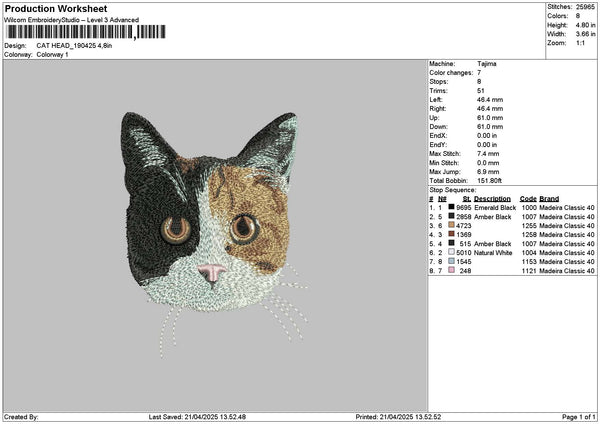Screen dimensions: 600x424
Task: Click the Left value '46.4 mm'
Action: point(490,100)
